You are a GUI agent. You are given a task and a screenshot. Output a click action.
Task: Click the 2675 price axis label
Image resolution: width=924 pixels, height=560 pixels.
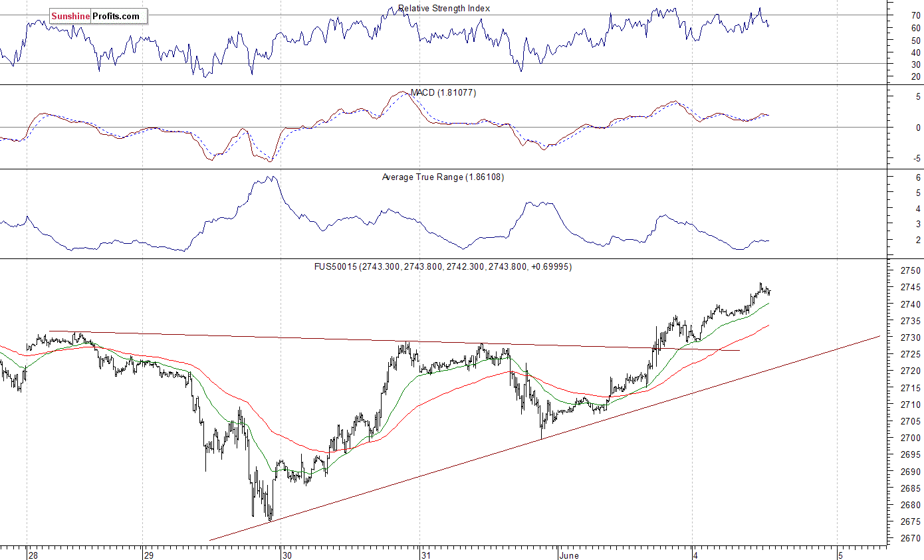(x=910, y=522)
